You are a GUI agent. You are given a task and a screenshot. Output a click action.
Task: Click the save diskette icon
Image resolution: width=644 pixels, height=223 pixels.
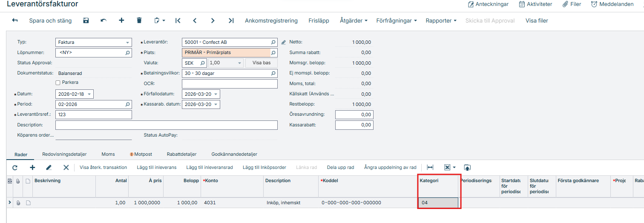(86, 20)
